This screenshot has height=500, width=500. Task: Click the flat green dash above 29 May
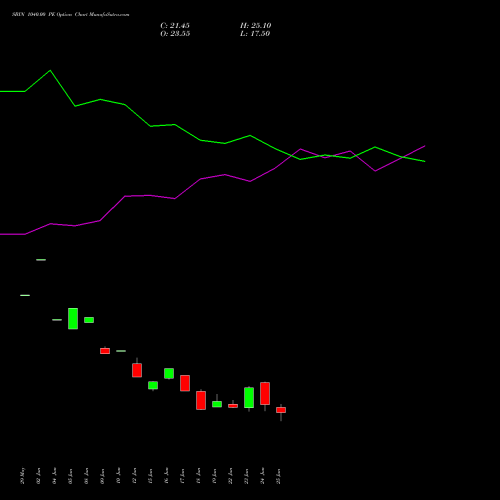[x=25, y=295]
